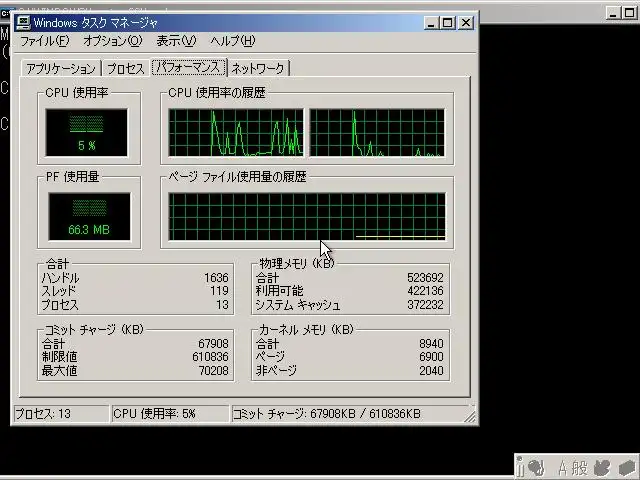Click commit charge limit 610836

pyautogui.click(x=210, y=357)
